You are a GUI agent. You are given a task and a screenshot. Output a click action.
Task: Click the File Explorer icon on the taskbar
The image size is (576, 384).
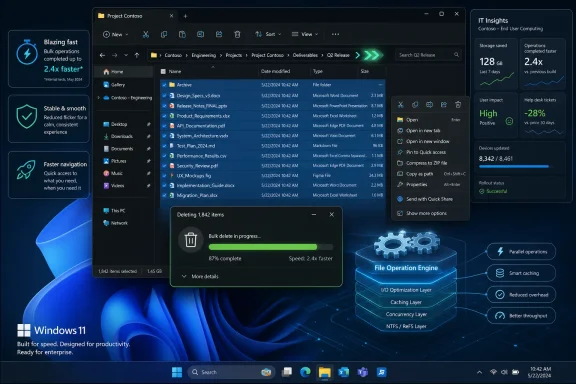[x=325, y=372]
